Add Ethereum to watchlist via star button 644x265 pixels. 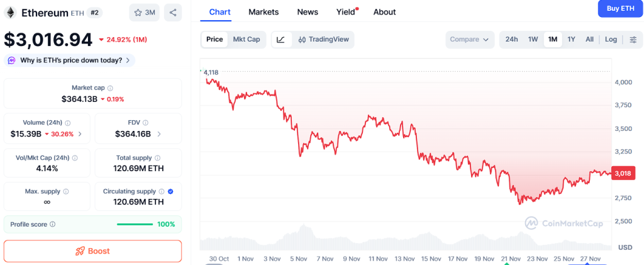[x=145, y=12]
